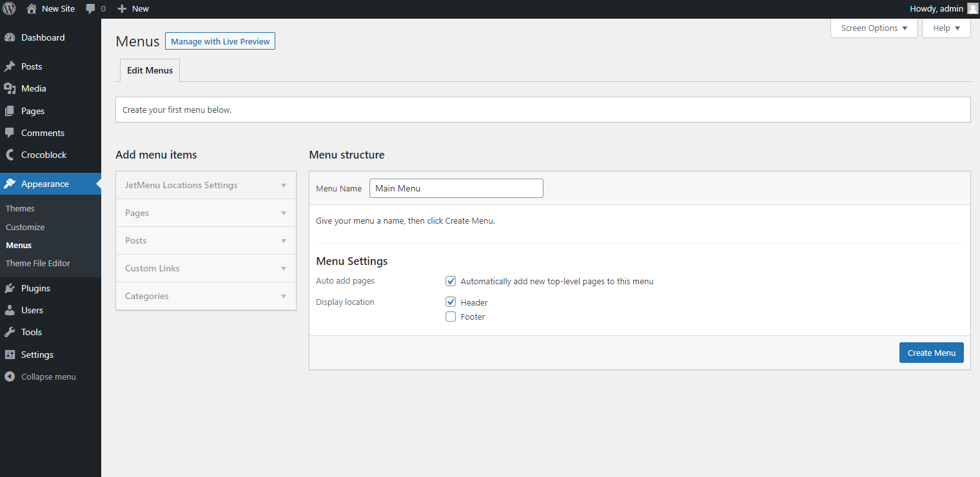Expand the Categories panel
The image size is (980, 477).
coord(206,296)
